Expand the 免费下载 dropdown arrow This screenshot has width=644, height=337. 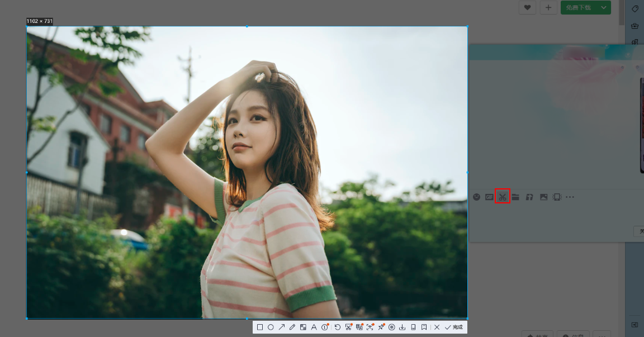tap(604, 7)
